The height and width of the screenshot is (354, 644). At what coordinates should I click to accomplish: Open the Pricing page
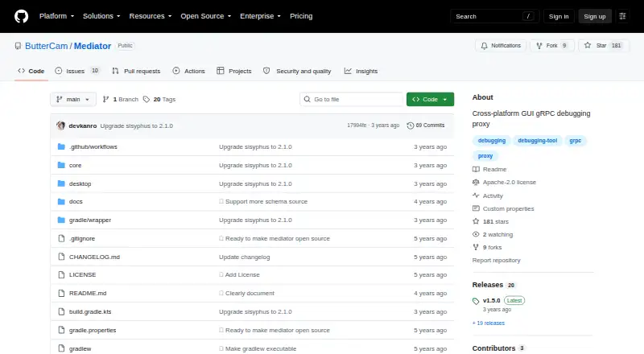point(301,16)
